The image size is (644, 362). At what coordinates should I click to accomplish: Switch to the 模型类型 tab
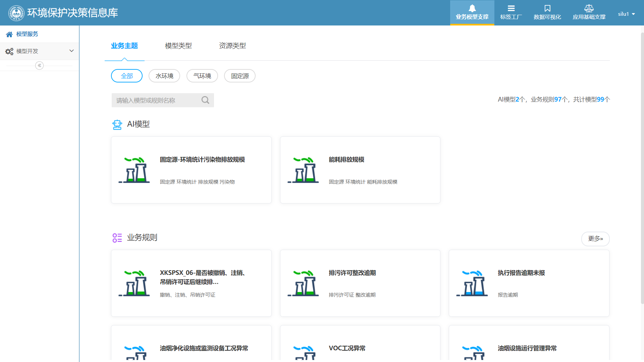[178, 46]
